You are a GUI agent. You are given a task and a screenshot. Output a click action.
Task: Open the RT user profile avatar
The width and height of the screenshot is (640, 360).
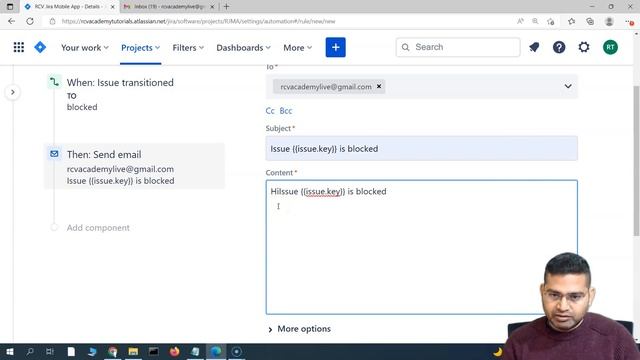610,47
